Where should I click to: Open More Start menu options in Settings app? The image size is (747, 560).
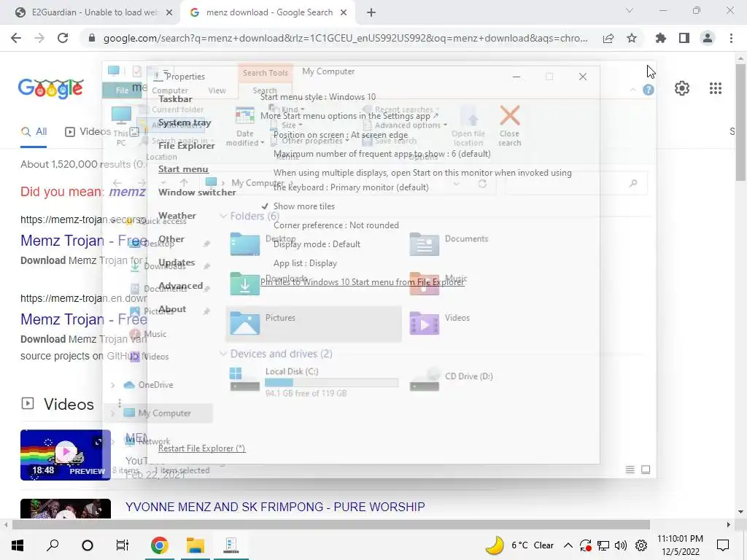349,116
